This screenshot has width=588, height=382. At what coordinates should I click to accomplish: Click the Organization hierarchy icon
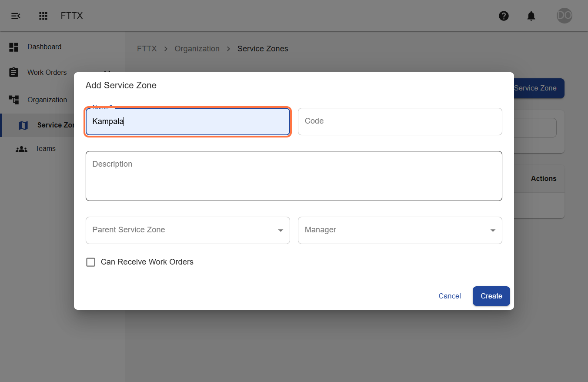[14, 100]
